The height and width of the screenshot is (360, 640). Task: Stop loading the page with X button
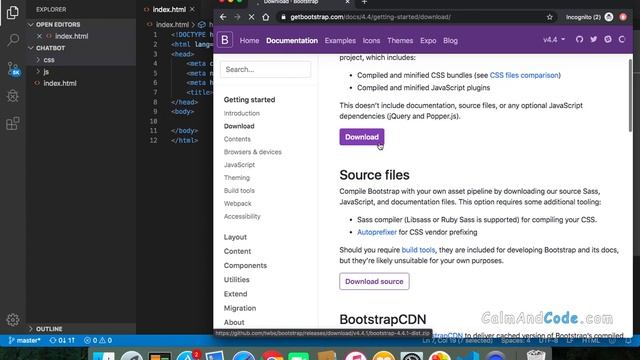(x=251, y=17)
